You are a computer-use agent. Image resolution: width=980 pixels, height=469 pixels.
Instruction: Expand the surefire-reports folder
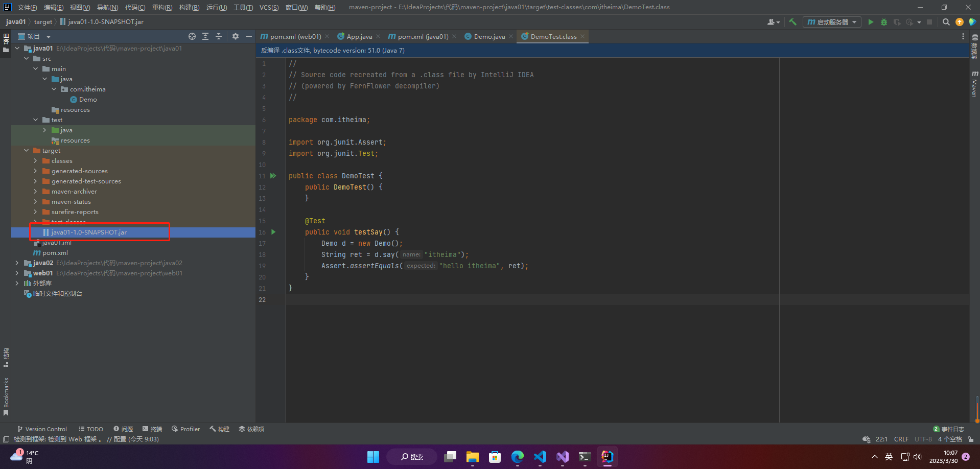[x=35, y=212]
